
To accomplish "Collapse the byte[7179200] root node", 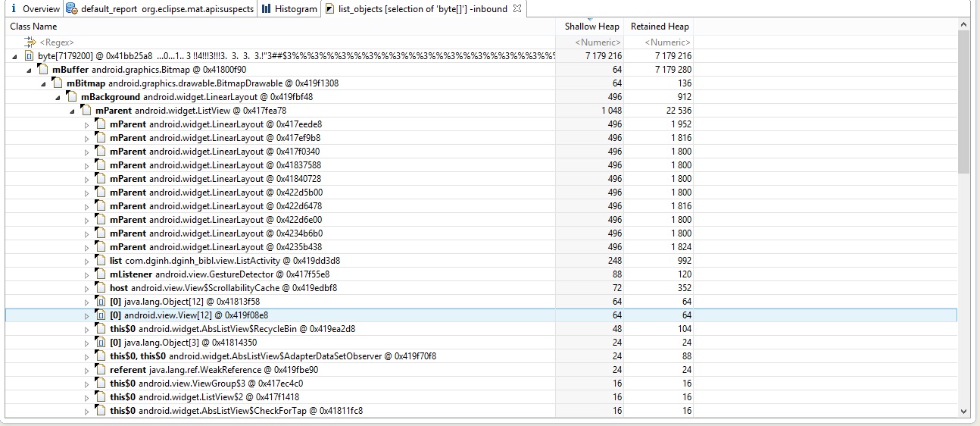I will pyautogui.click(x=15, y=56).
